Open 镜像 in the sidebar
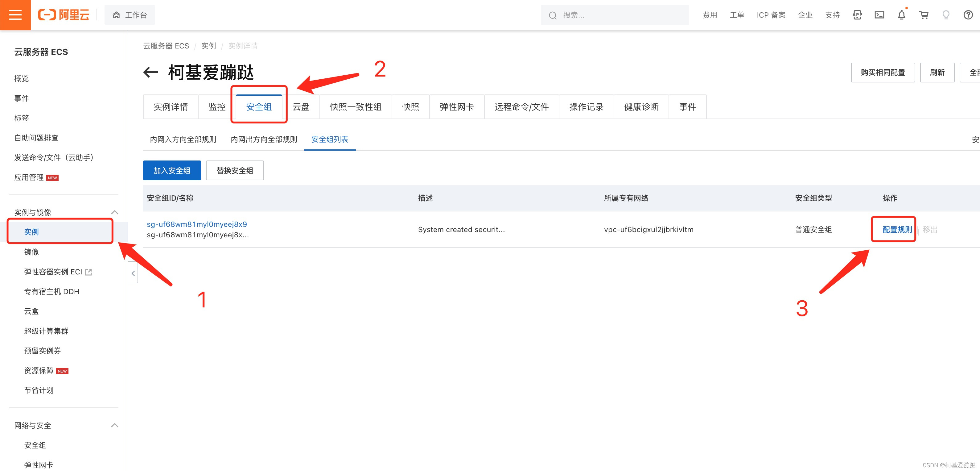 tap(31, 252)
